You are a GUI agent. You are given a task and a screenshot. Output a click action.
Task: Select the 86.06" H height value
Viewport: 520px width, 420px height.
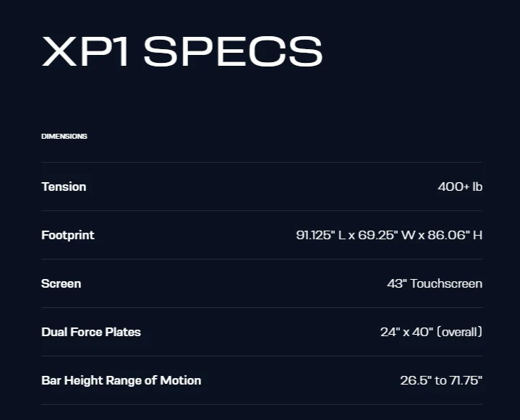coord(455,235)
